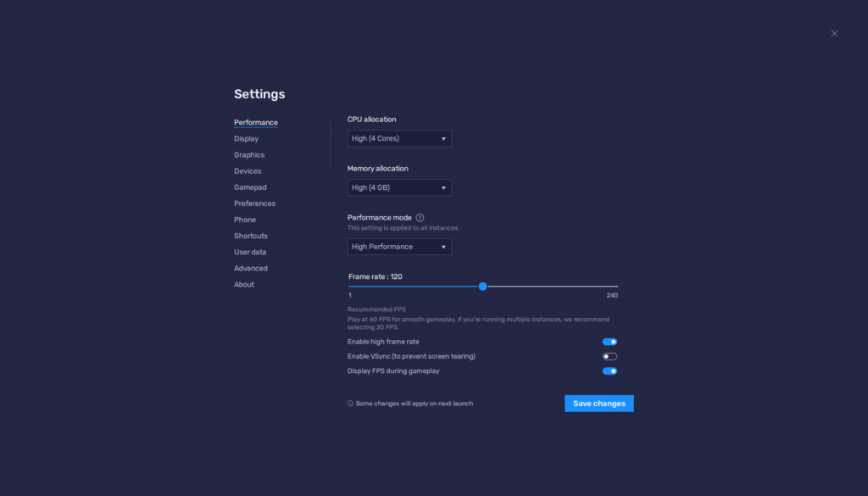The width and height of the screenshot is (868, 496).
Task: Select Advanced in the settings sidebar
Action: tap(250, 268)
